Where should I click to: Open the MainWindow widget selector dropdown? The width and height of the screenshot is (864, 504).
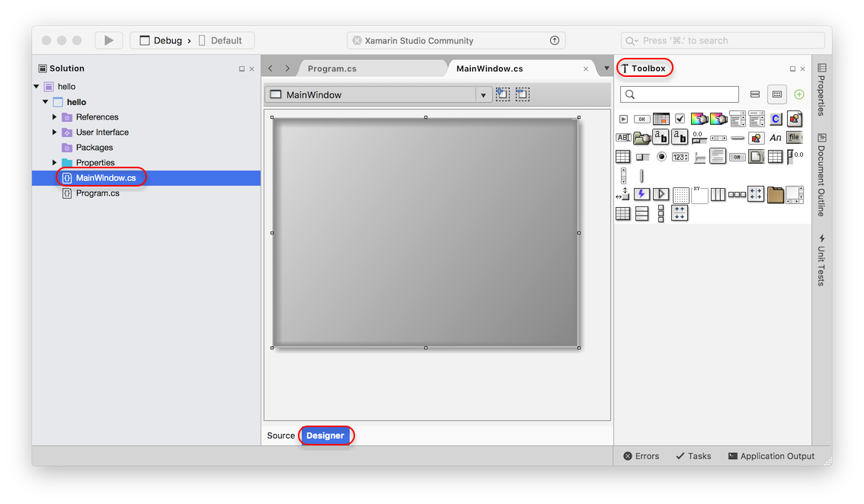tap(483, 95)
